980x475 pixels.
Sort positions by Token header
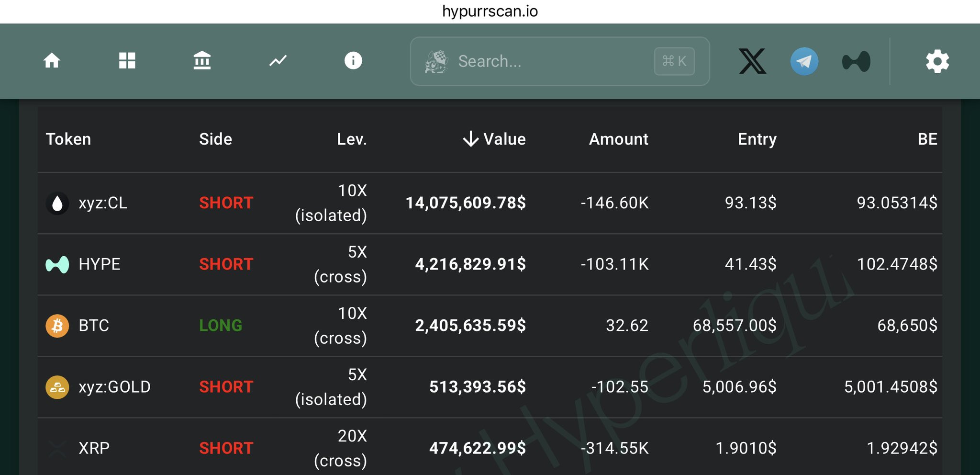tap(68, 139)
